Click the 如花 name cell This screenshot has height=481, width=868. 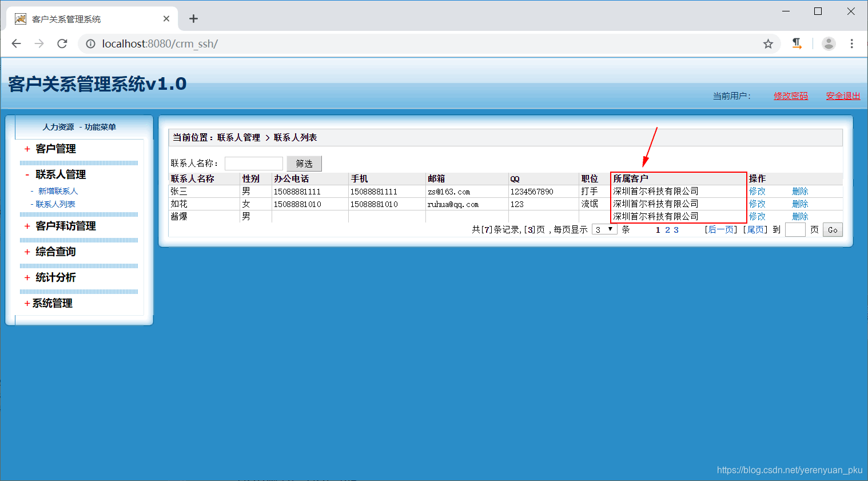coord(179,204)
